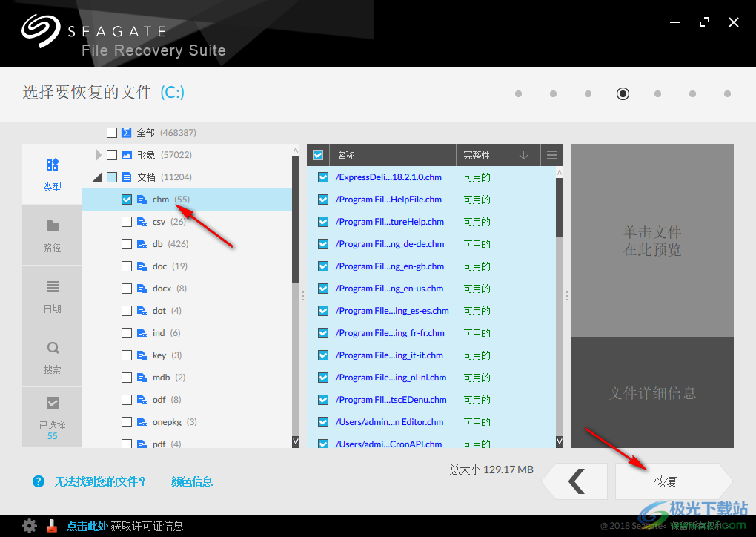Click the document icon next to 文档
756x537 pixels.
point(126,177)
